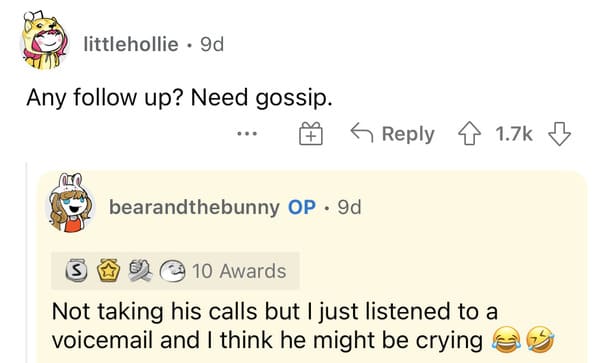Click the 9d timestamp beside OP badge
The image size is (599, 363).
[x=349, y=207]
